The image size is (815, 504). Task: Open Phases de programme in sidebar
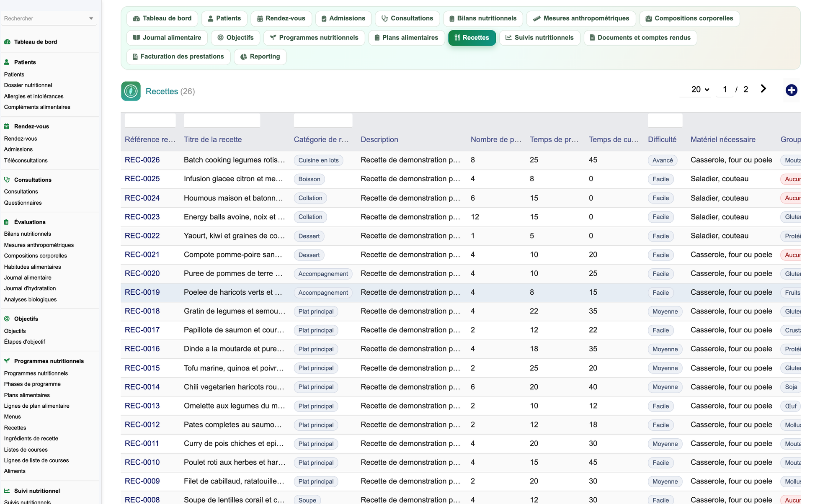tap(32, 384)
